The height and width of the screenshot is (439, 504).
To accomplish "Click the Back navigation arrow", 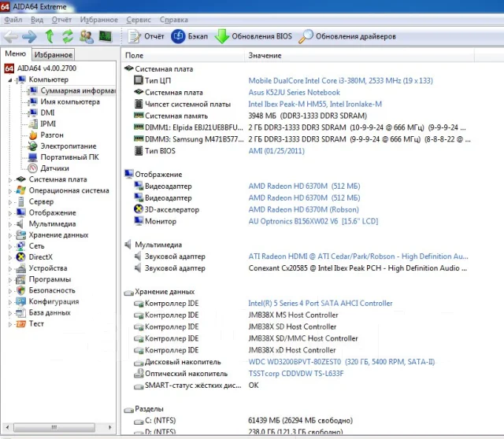I will pyautogui.click(x=10, y=37).
